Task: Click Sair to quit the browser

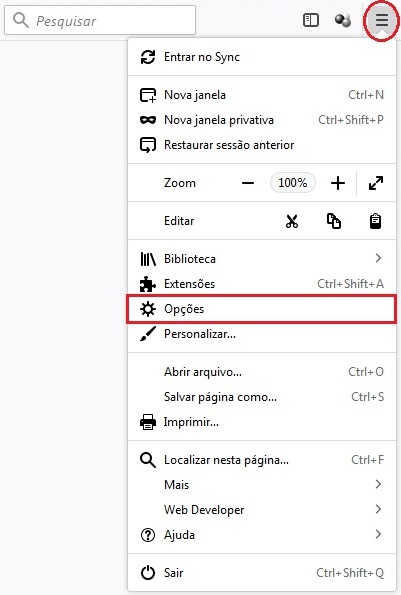Action: (x=262, y=573)
